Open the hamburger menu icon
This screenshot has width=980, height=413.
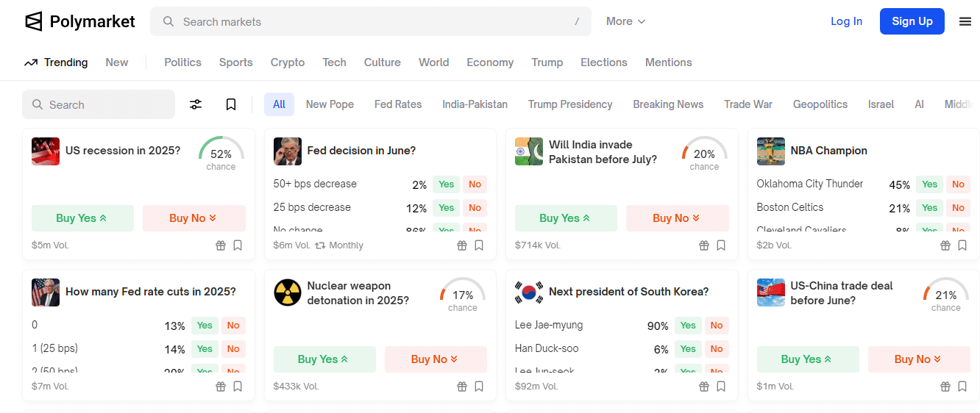[x=965, y=21]
